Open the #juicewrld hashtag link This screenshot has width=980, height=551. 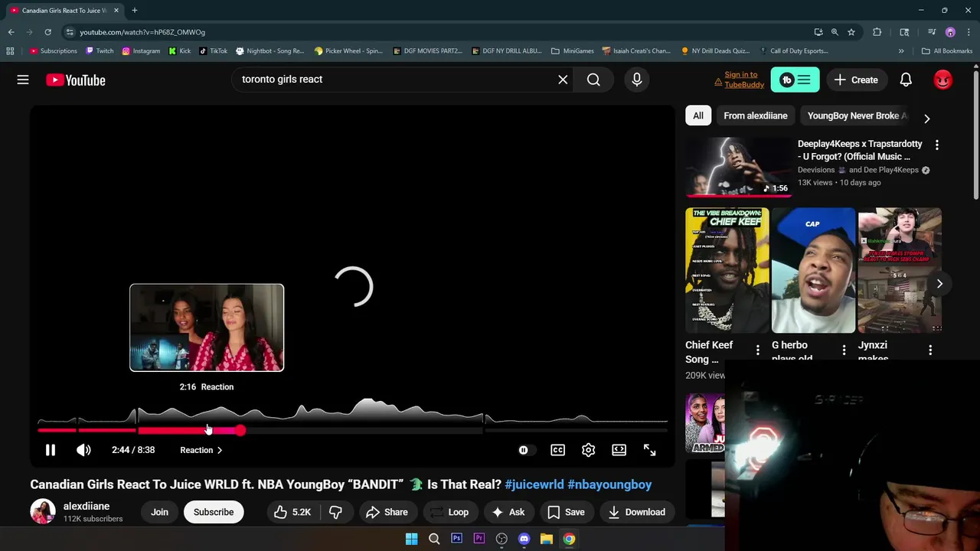pos(534,484)
